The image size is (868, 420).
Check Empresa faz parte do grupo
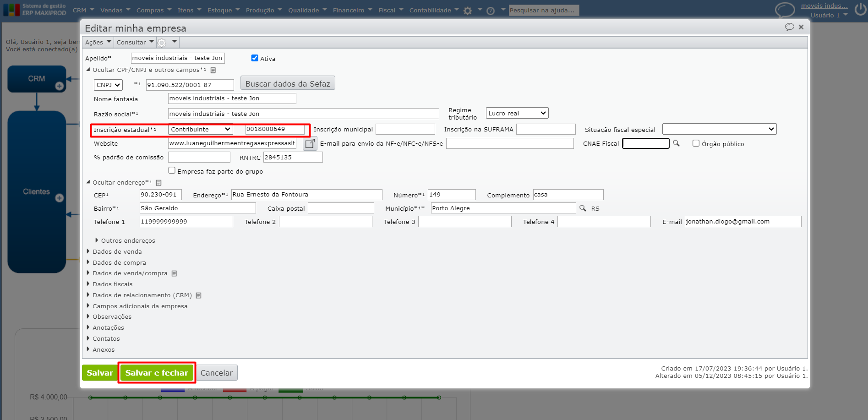(x=172, y=170)
